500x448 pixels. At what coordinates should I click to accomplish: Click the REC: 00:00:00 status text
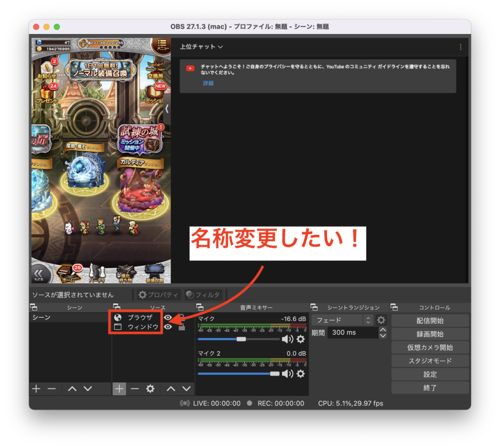(281, 404)
